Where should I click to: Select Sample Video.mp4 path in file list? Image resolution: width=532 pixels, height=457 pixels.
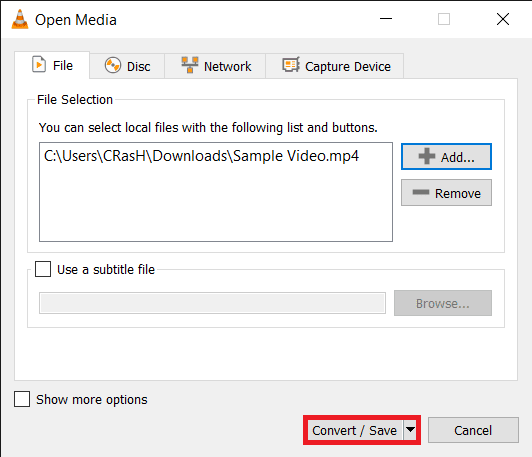pos(202,156)
